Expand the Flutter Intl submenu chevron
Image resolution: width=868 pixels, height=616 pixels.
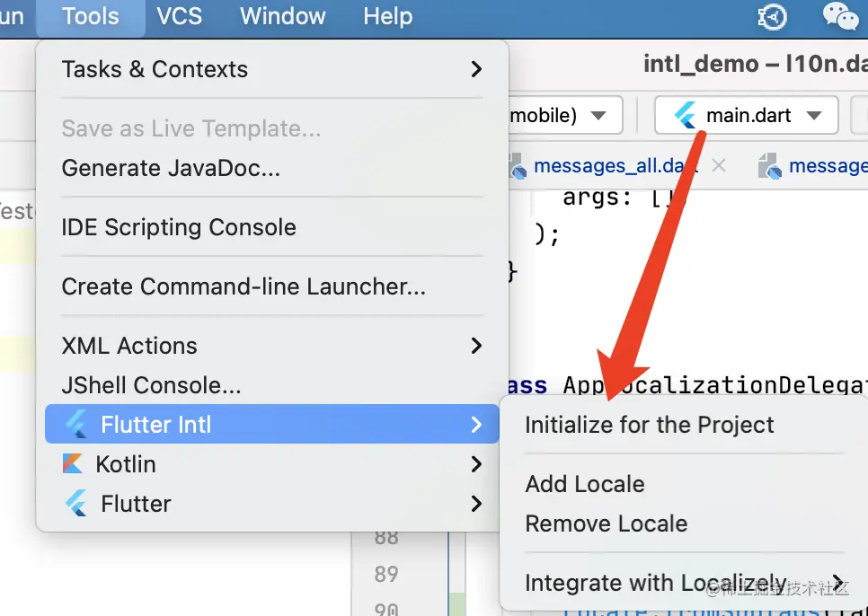(476, 424)
